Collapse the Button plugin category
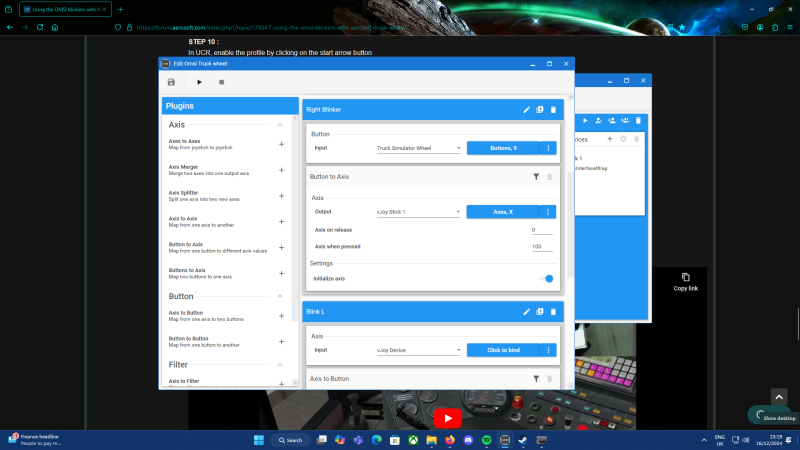 280,296
